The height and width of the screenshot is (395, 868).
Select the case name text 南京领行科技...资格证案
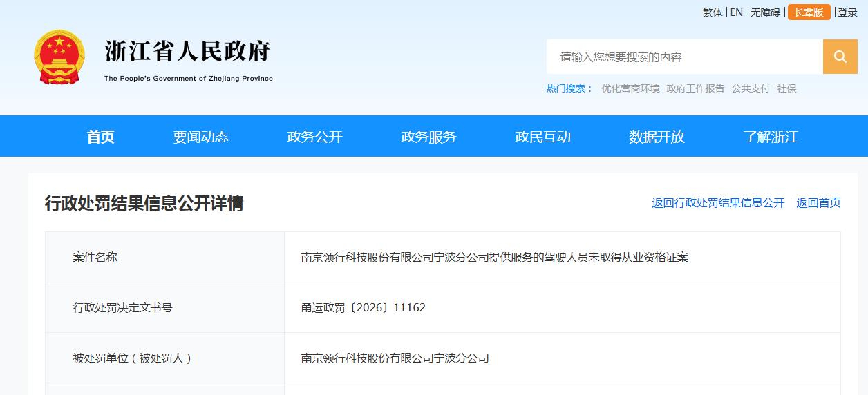pos(494,258)
